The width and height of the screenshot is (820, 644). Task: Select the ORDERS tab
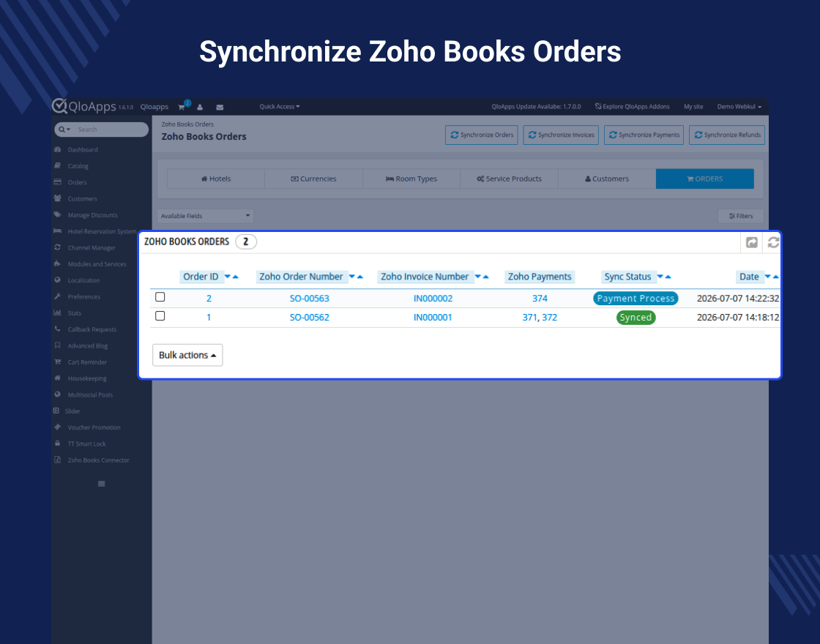click(x=705, y=179)
